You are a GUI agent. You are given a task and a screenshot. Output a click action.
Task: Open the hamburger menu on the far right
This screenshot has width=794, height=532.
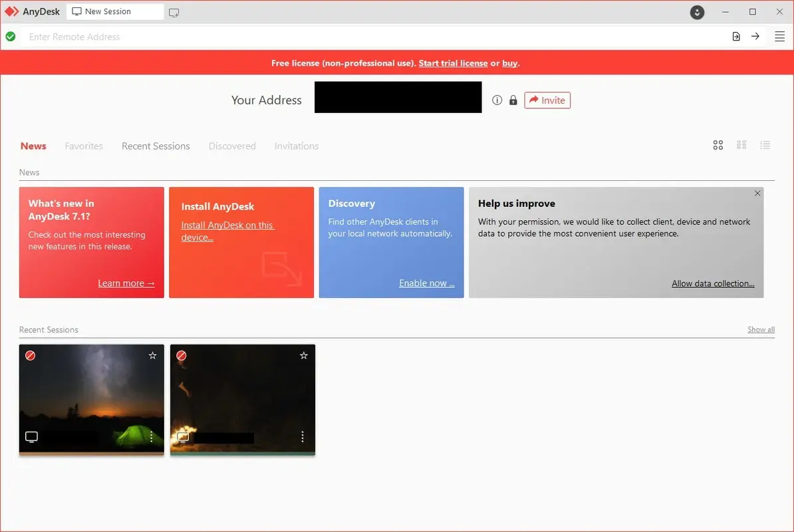(779, 37)
